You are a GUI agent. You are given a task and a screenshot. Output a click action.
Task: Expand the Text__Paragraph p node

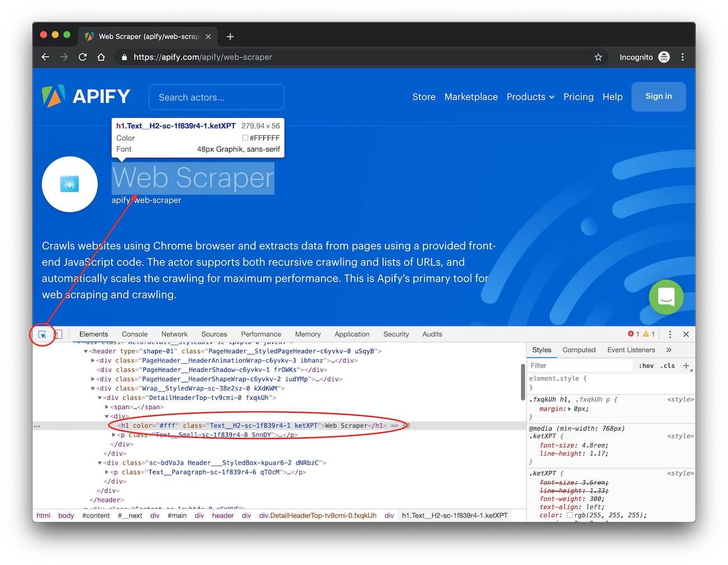tap(107, 473)
